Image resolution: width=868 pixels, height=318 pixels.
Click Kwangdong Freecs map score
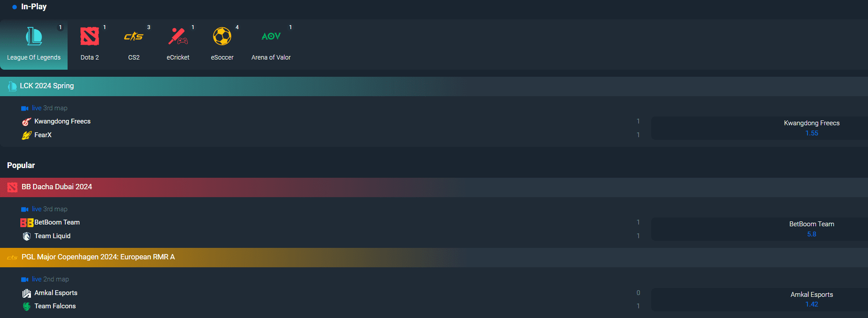pos(638,121)
